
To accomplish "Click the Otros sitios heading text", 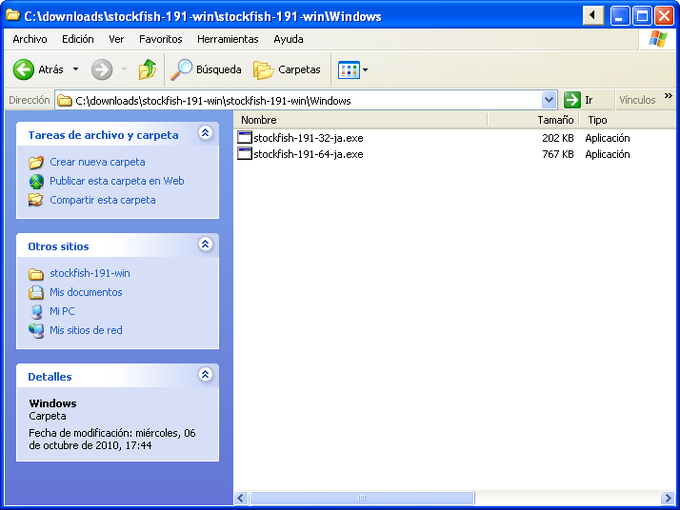I will [x=59, y=246].
